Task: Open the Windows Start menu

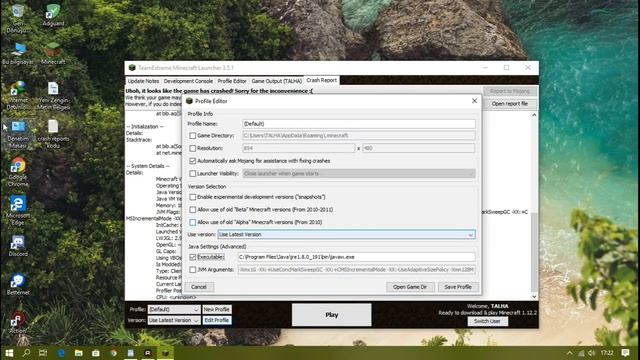Action: click(x=9, y=353)
